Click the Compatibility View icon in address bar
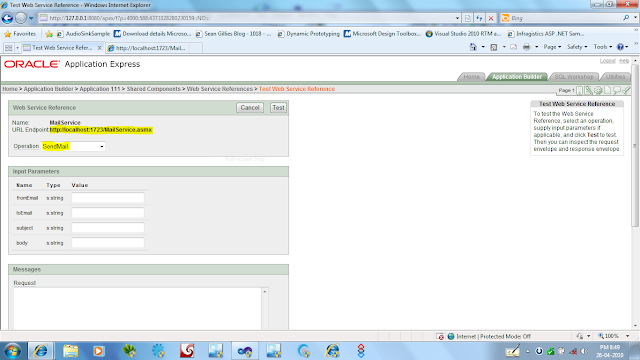Screen dimensions: 640x360 (468, 18)
